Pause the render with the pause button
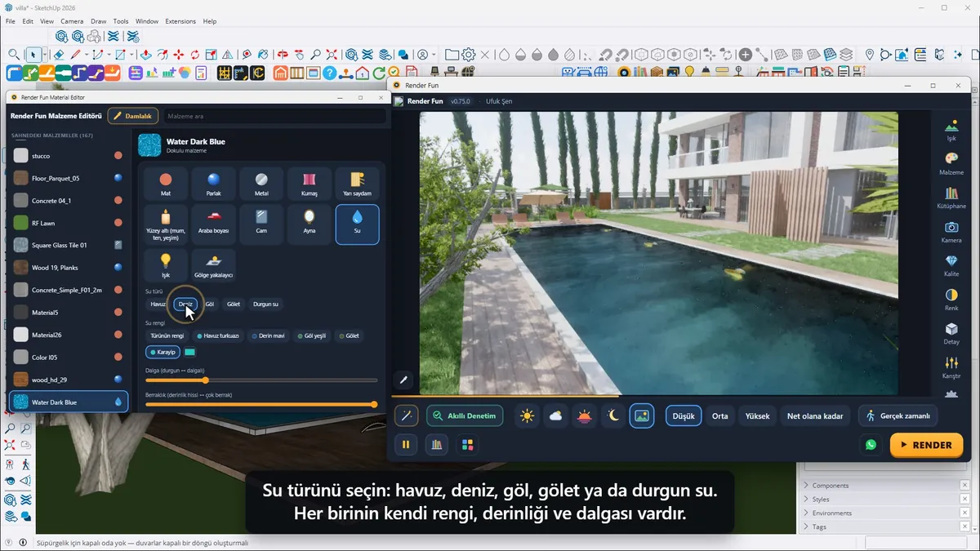This screenshot has height=551, width=980. pos(406,445)
